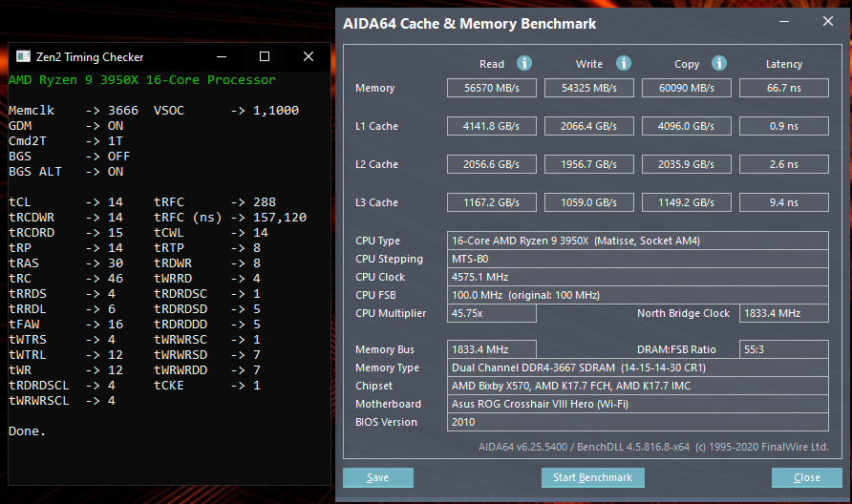Screen dimensions: 852x504
Task: Click the tRAS 30 timing line
Action: coord(66,262)
